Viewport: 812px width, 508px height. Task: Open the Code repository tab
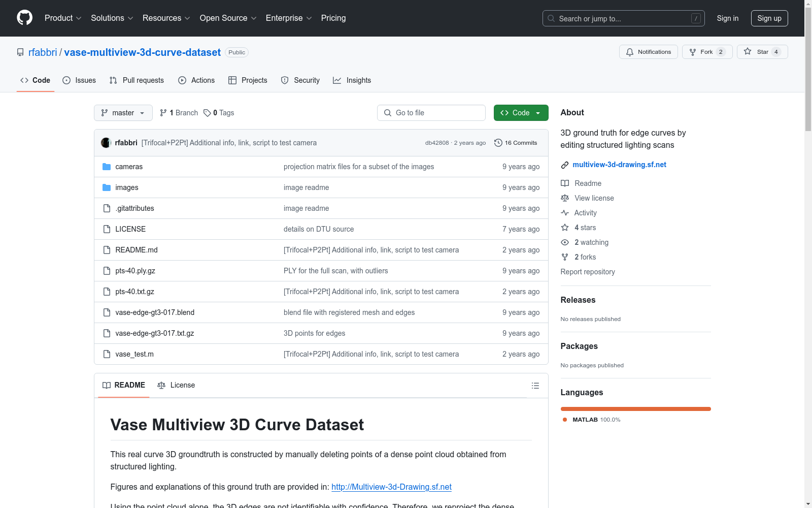click(x=36, y=80)
